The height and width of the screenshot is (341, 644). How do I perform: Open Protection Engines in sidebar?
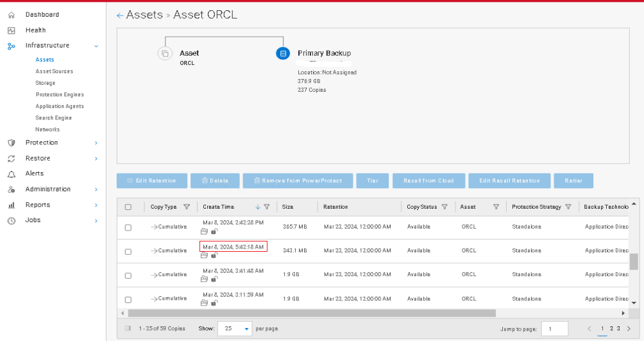click(x=60, y=94)
